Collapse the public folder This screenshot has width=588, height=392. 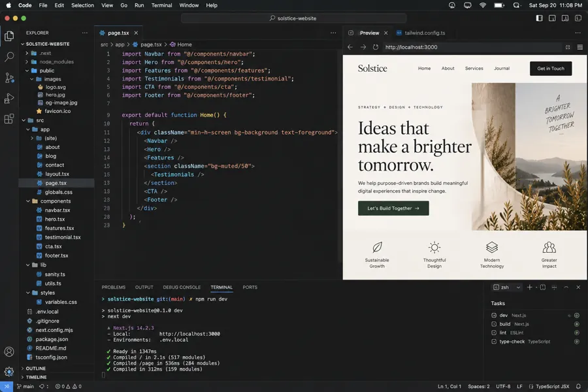coord(27,71)
